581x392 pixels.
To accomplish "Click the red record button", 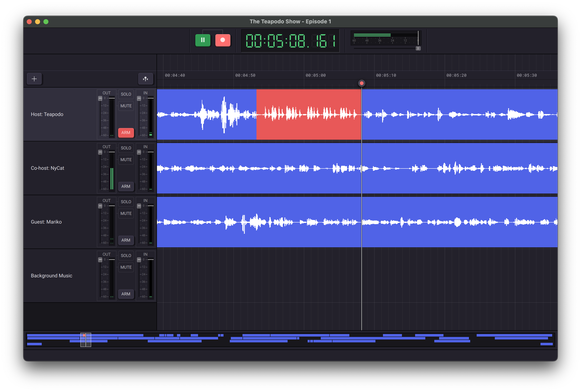I will click(x=222, y=40).
